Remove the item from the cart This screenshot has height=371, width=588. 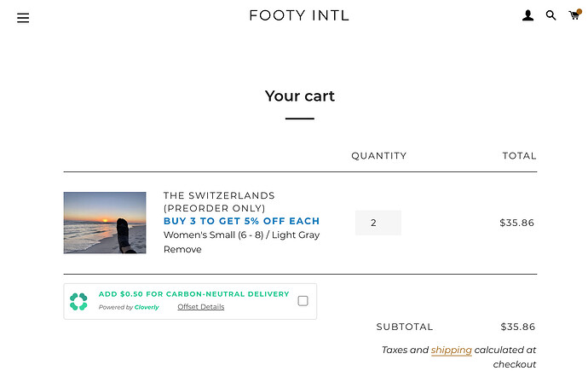(182, 250)
